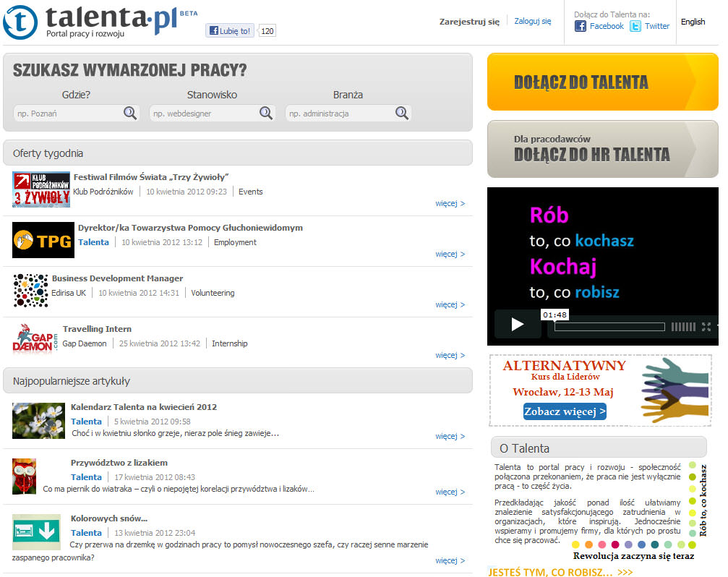Click the Zaloguj się link
Image resolution: width=728 pixels, height=577 pixels.
pyautogui.click(x=533, y=21)
